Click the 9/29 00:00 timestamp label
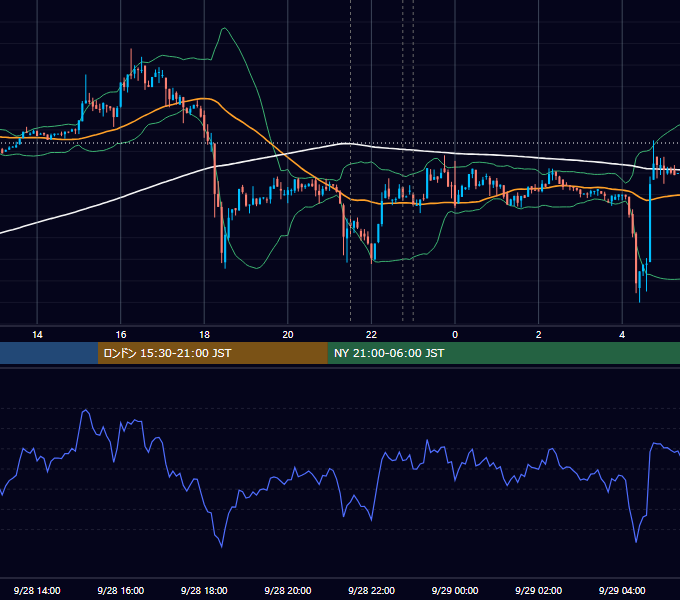Screen dimensions: 680x600 [x=455, y=590]
